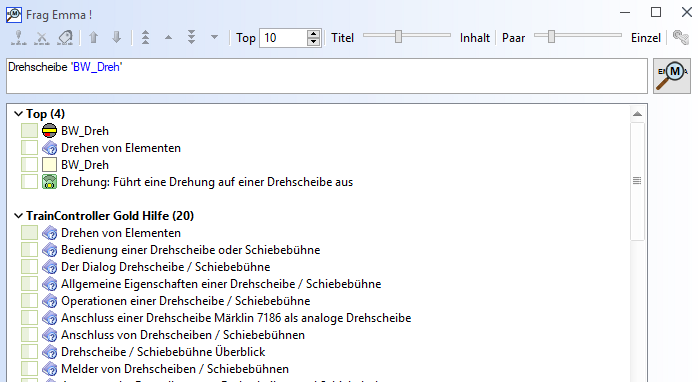Click the X delete toolbar icon
This screenshot has width=698, height=382.
[42, 38]
